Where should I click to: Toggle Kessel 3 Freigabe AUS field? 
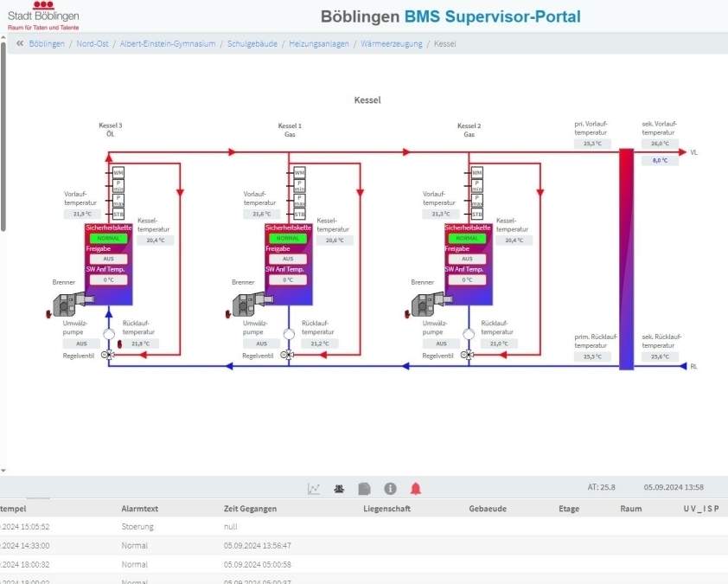pyautogui.click(x=108, y=259)
